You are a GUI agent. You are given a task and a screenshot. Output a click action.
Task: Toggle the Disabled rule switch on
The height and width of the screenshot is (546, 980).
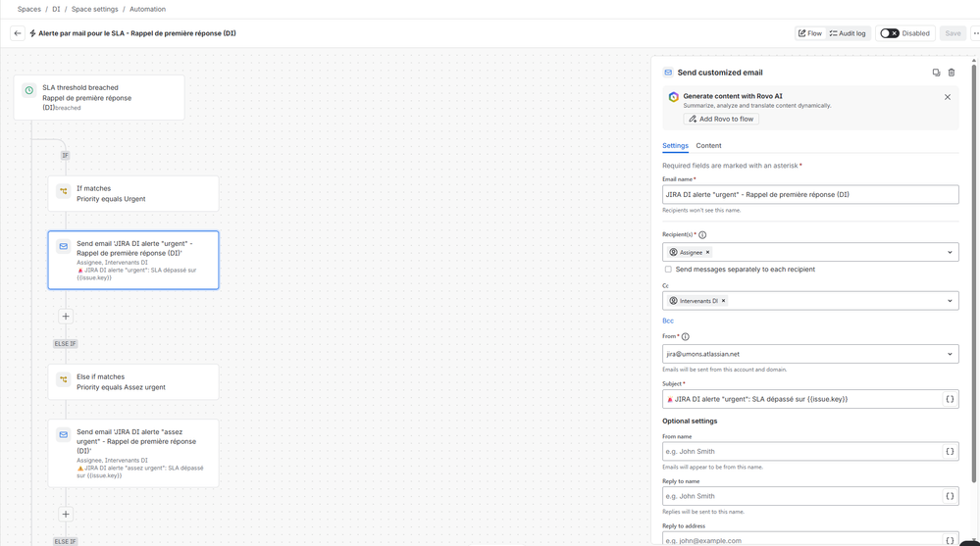tap(890, 33)
